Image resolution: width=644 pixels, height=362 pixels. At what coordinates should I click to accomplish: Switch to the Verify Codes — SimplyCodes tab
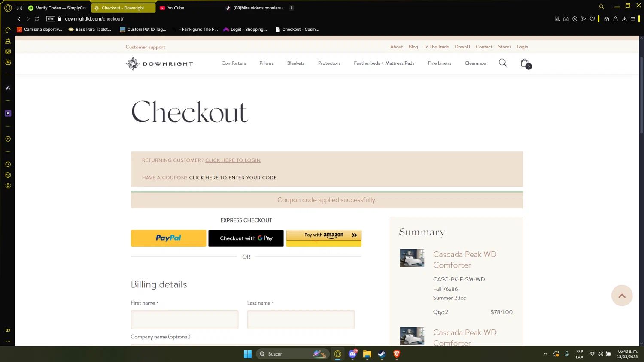pyautogui.click(x=58, y=8)
